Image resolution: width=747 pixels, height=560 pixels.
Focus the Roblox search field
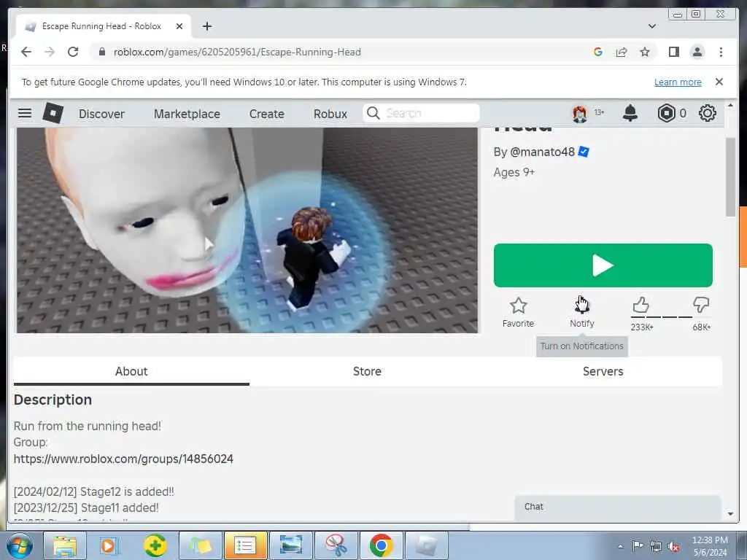tap(421, 113)
